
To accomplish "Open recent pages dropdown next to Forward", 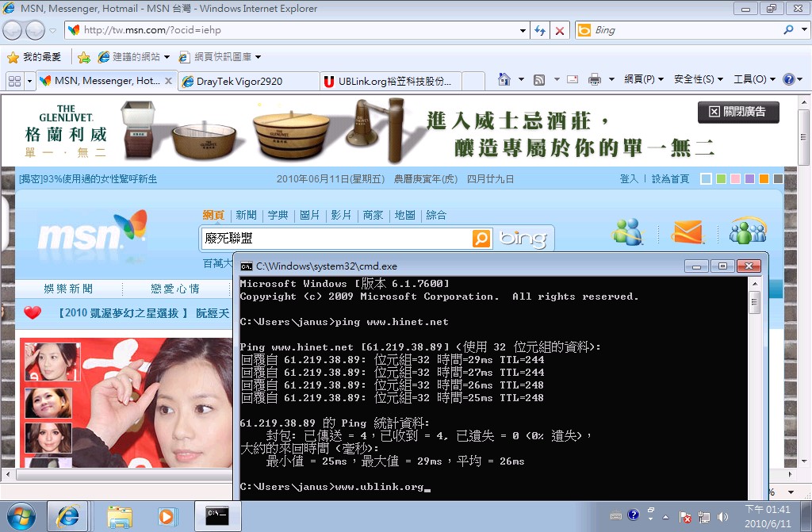I will (52, 31).
